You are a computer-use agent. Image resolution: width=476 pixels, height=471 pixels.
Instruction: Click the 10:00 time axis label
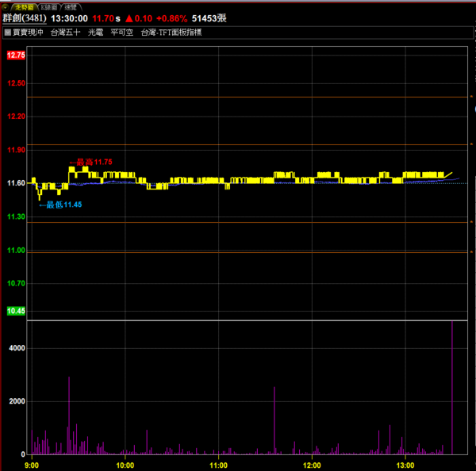coord(125,465)
